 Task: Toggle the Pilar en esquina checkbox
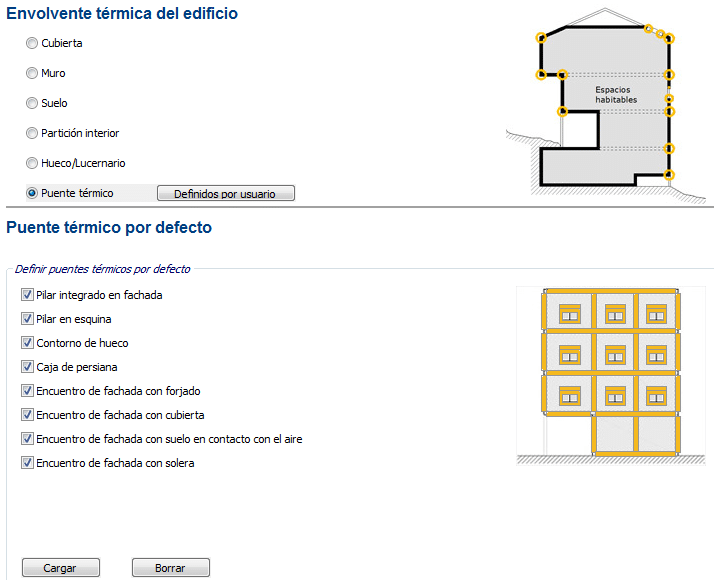click(27, 320)
